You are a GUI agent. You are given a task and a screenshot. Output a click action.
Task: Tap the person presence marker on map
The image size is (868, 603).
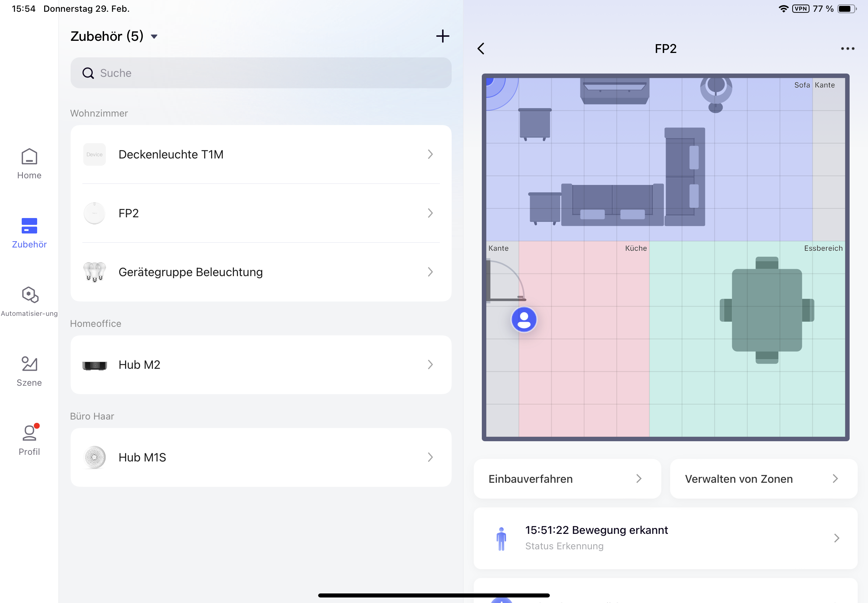coord(524,320)
